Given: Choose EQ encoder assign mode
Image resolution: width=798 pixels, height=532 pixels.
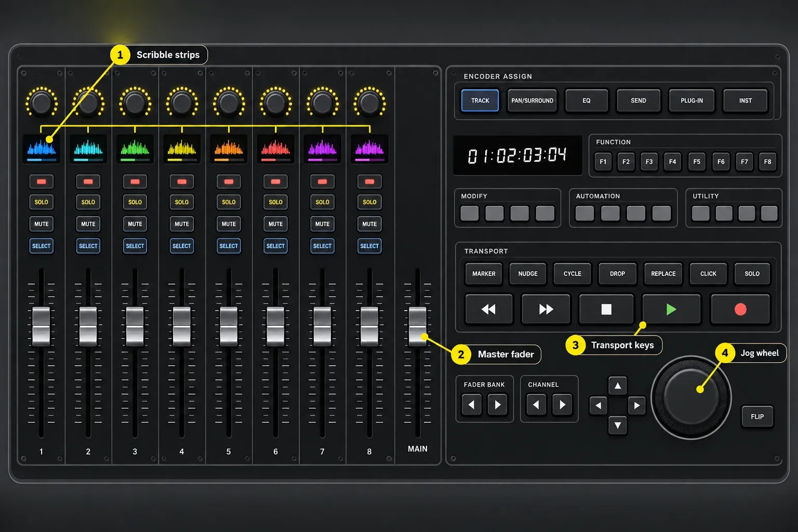Looking at the screenshot, I should (x=587, y=100).
